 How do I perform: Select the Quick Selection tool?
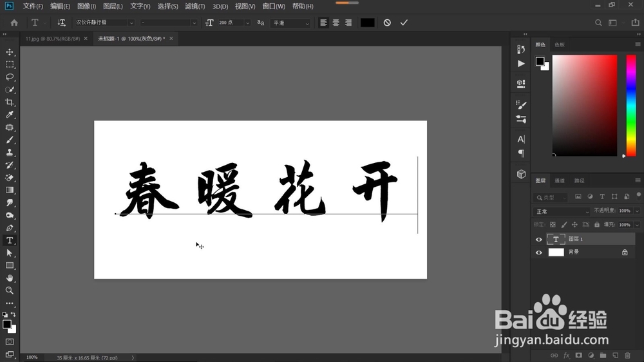[x=10, y=90]
